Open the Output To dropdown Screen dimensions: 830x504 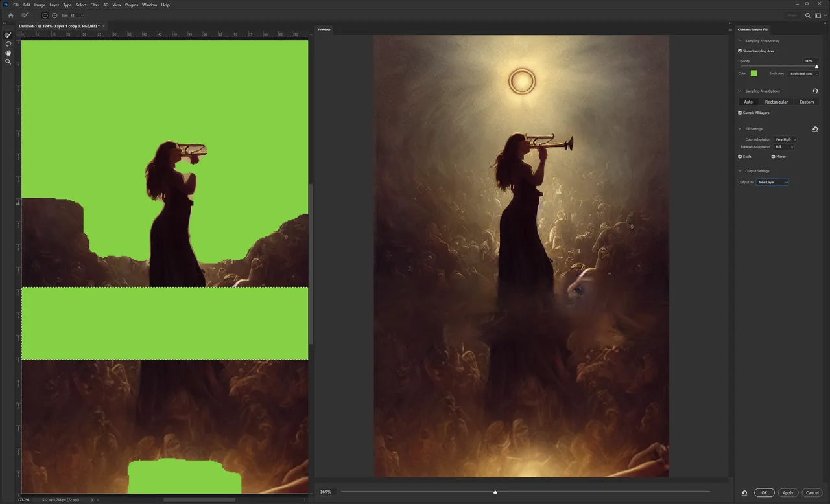pyautogui.click(x=772, y=182)
